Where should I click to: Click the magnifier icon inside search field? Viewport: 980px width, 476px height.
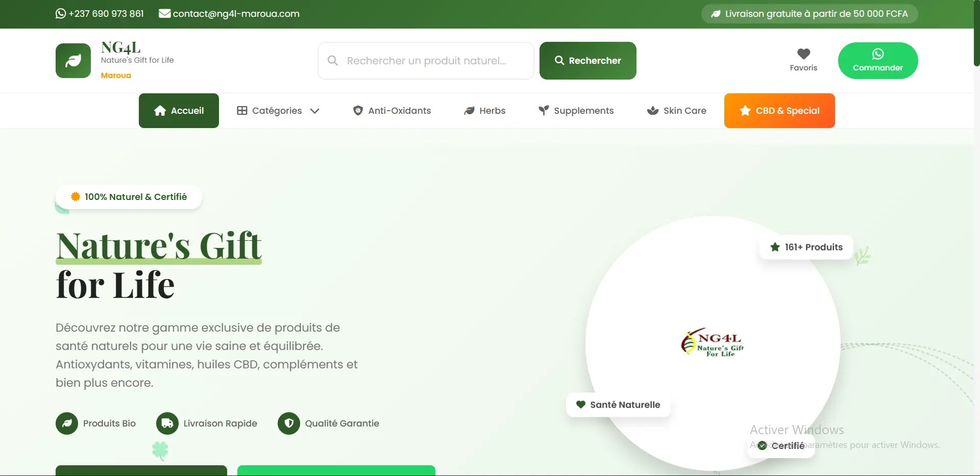333,61
